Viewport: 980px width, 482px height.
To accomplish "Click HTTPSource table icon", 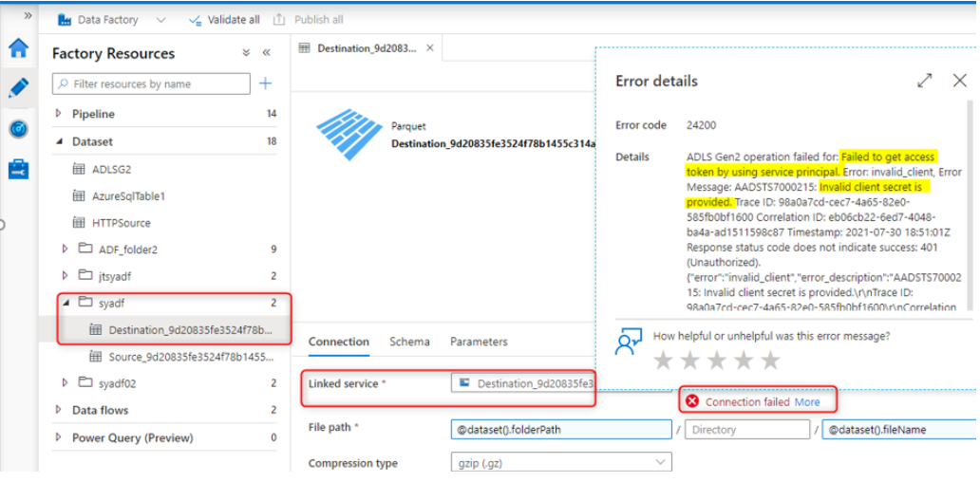I will 79,223.
